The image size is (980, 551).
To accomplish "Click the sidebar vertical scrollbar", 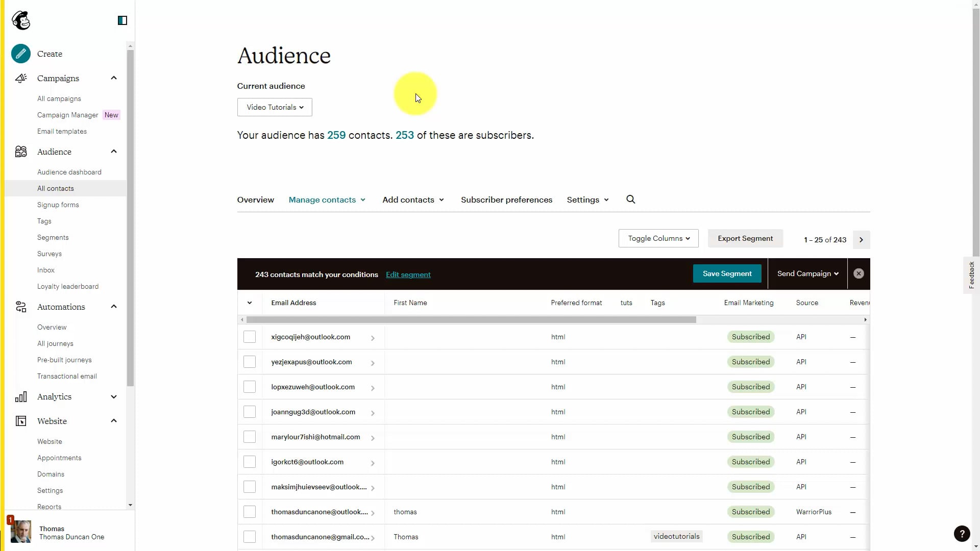I will click(x=130, y=218).
